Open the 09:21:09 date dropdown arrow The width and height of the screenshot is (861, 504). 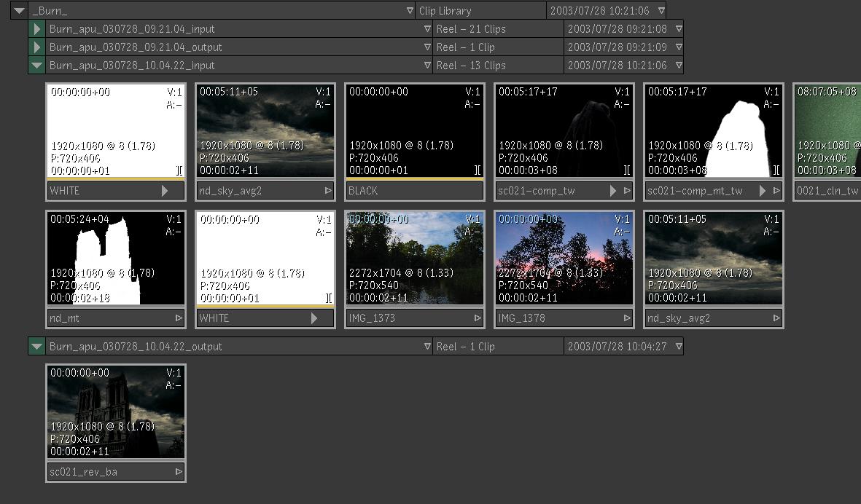click(x=679, y=47)
